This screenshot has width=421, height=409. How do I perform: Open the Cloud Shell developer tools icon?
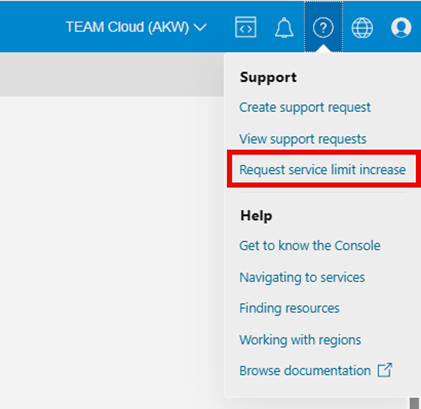[246, 27]
